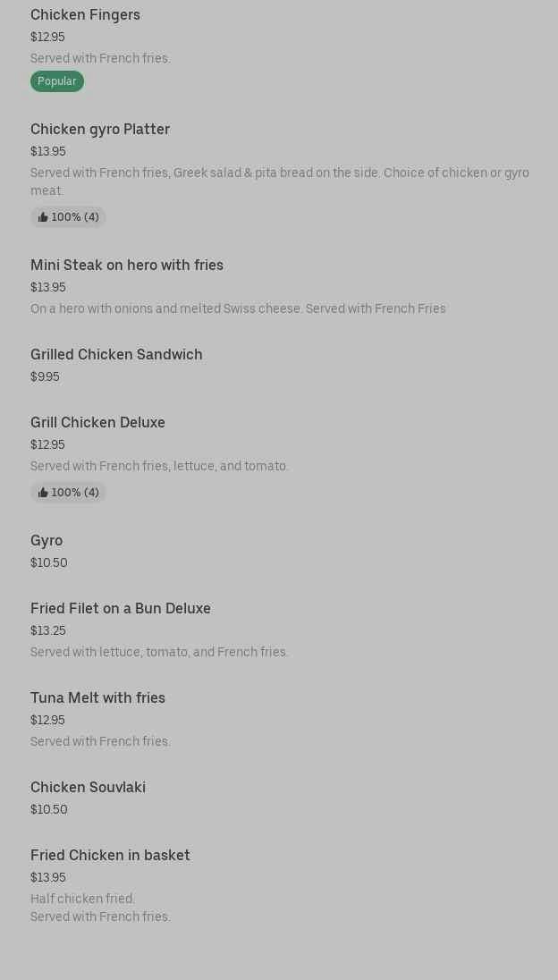Open the Chicken Souvlaki item
Image resolution: width=558 pixels, height=980 pixels.
(x=88, y=787)
